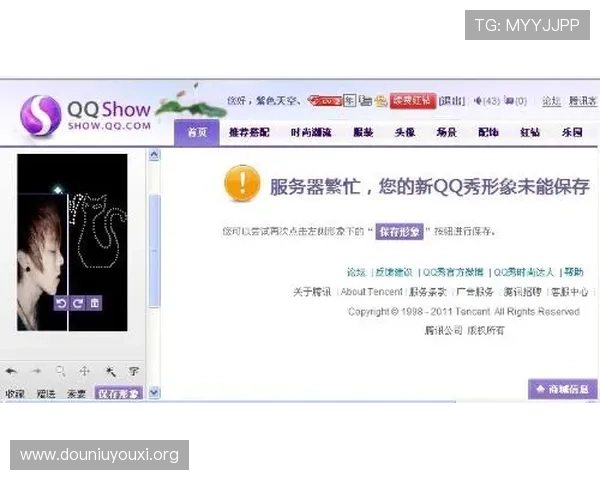Open the 推荐搭配 tab
Image resolution: width=600 pixels, height=480 pixels.
tap(249, 132)
